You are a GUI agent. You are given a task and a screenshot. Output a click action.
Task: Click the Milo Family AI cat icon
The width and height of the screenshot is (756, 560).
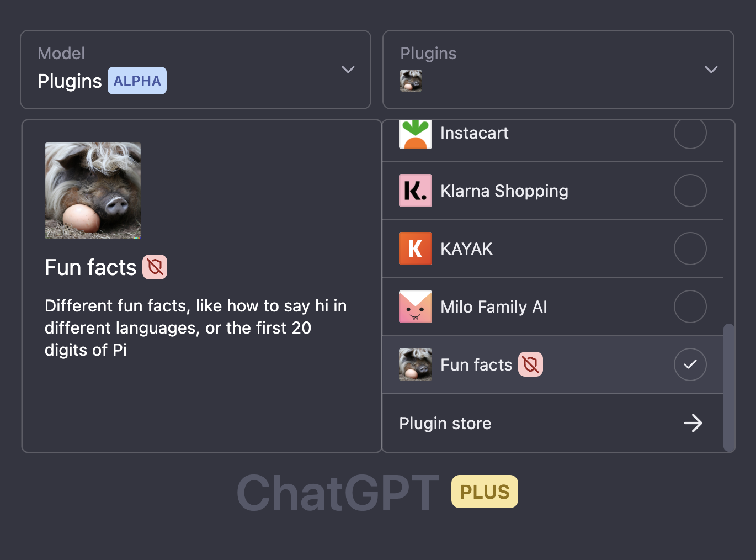(x=415, y=307)
